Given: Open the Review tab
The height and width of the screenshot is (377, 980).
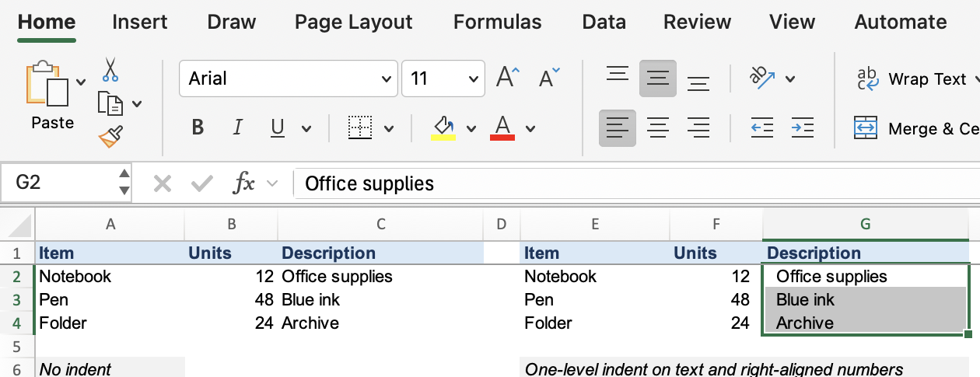Looking at the screenshot, I should click(697, 22).
